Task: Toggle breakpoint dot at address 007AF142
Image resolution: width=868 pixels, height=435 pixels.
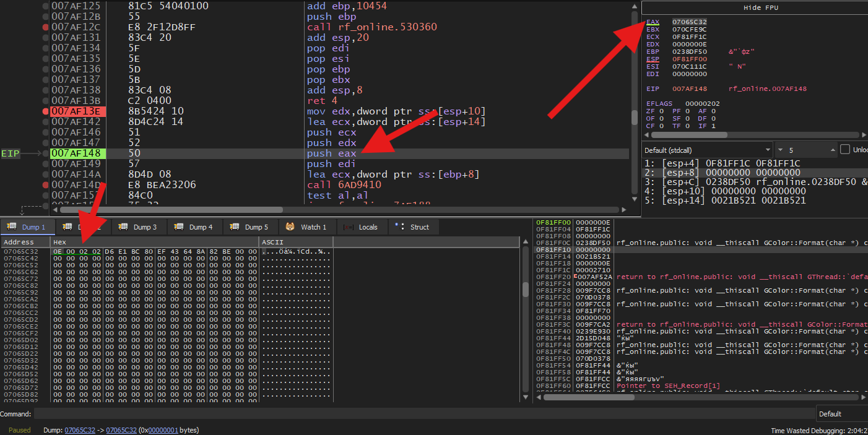Action: coord(45,122)
